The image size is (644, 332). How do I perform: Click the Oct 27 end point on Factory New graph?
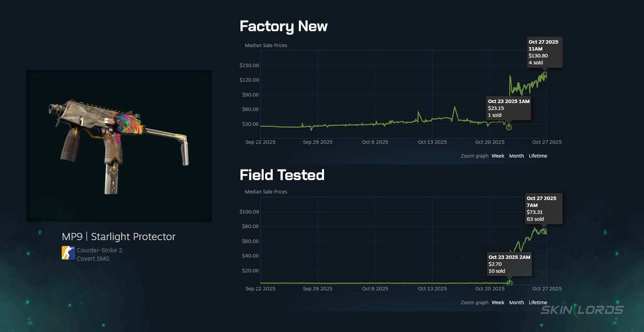point(546,73)
